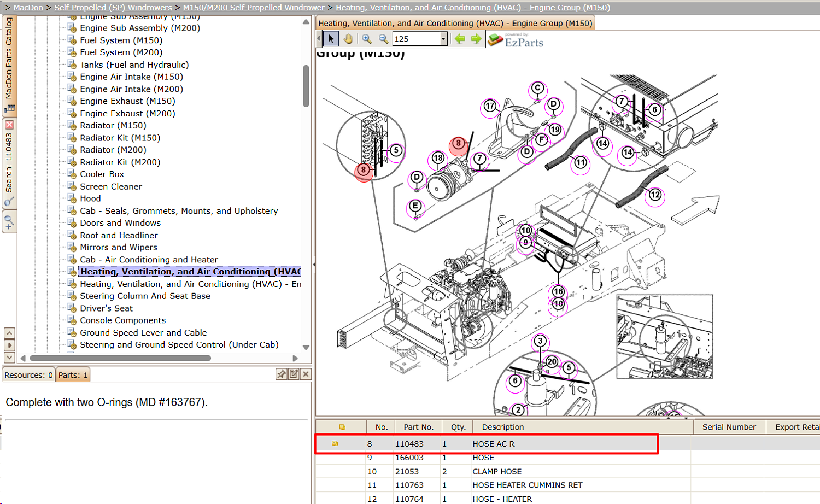Sort parts by the Qty. column

coord(458,427)
